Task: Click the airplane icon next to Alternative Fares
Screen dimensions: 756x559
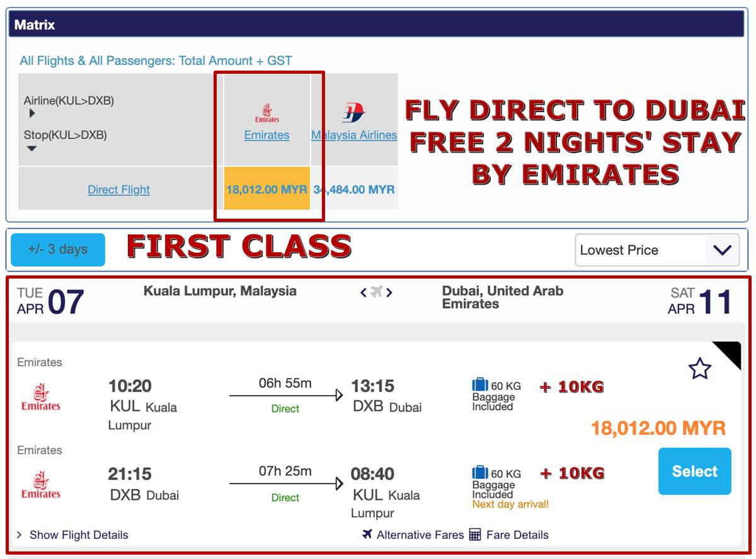Action: pyautogui.click(x=367, y=534)
